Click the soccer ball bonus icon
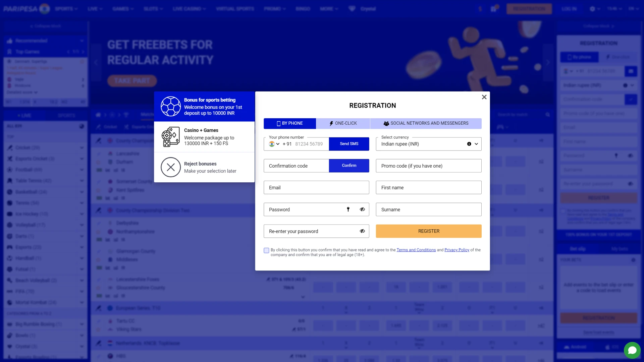644x362 pixels. [x=170, y=106]
